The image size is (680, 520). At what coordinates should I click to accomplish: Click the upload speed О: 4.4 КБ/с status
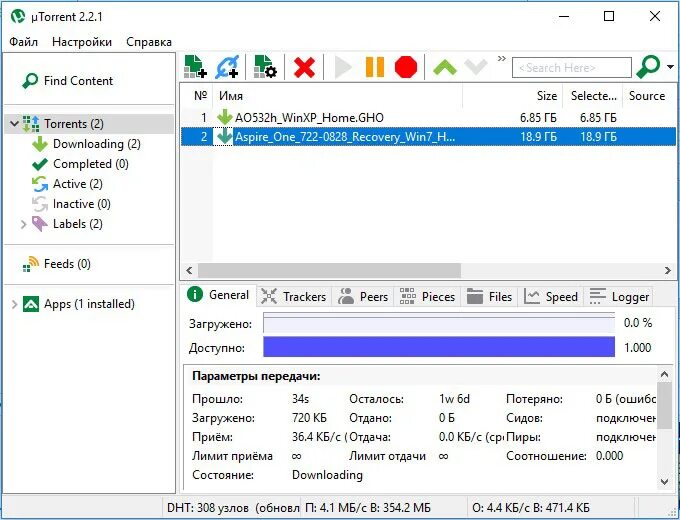(x=531, y=507)
